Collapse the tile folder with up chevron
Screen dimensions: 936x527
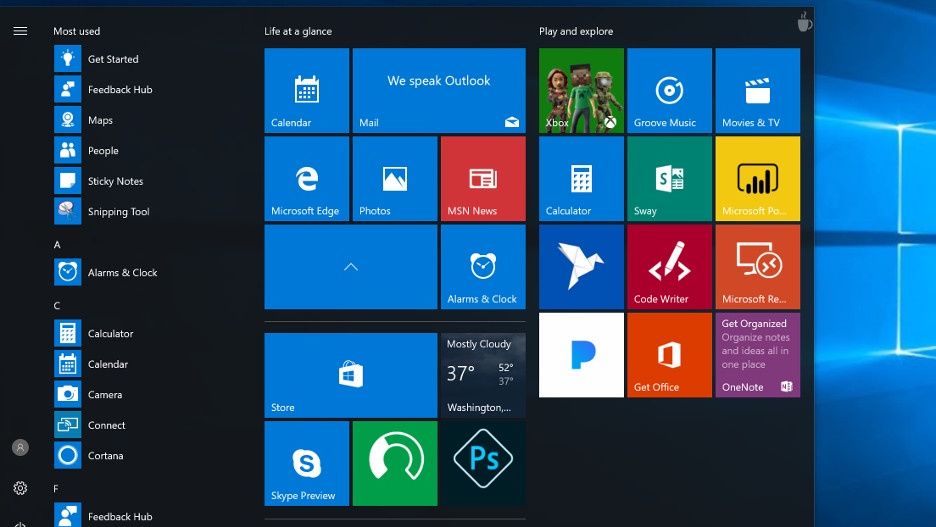pos(351,267)
